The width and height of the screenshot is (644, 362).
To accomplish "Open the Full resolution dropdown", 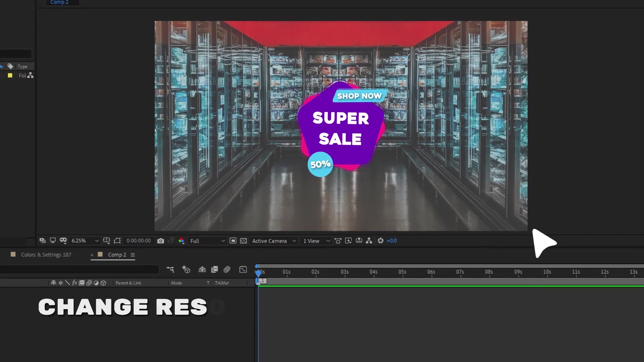I will pos(207,241).
